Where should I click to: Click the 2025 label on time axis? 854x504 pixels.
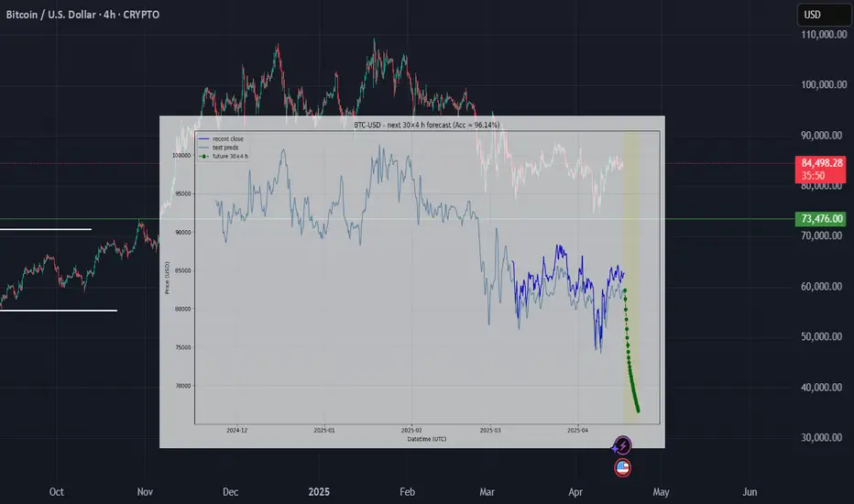coord(319,491)
